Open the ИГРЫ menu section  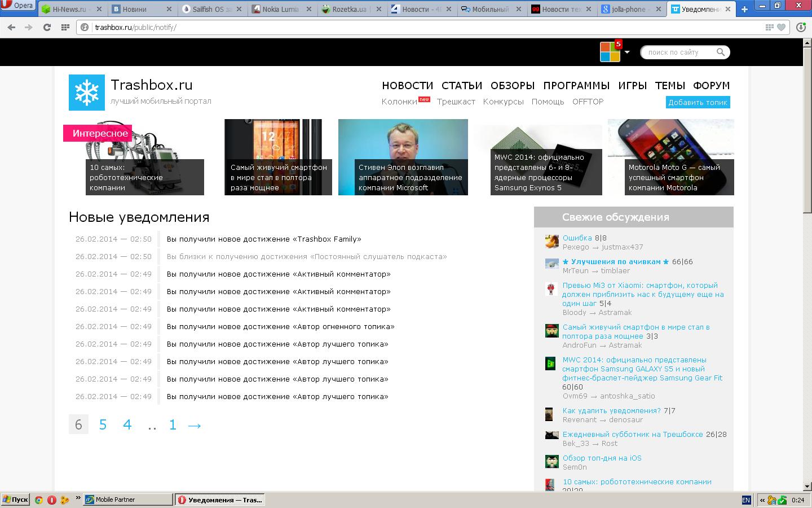tap(633, 86)
